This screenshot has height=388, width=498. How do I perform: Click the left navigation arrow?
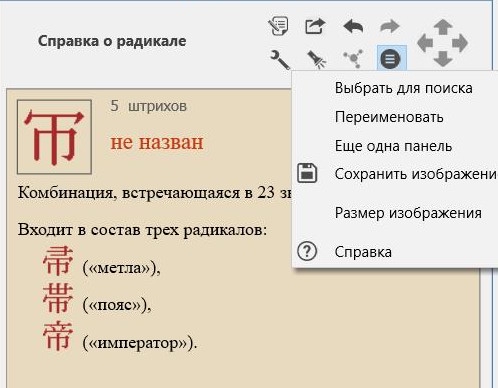click(425, 43)
